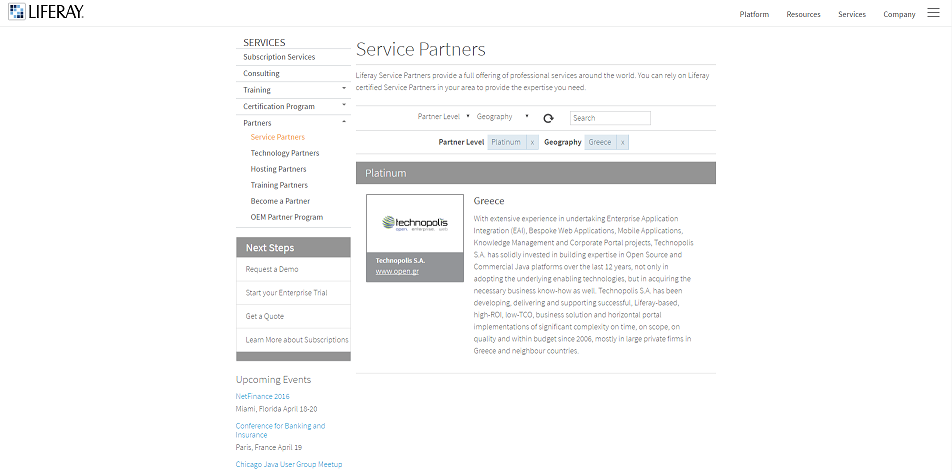The height and width of the screenshot is (472, 952).
Task: Open the www.open.gr link
Action: (397, 272)
